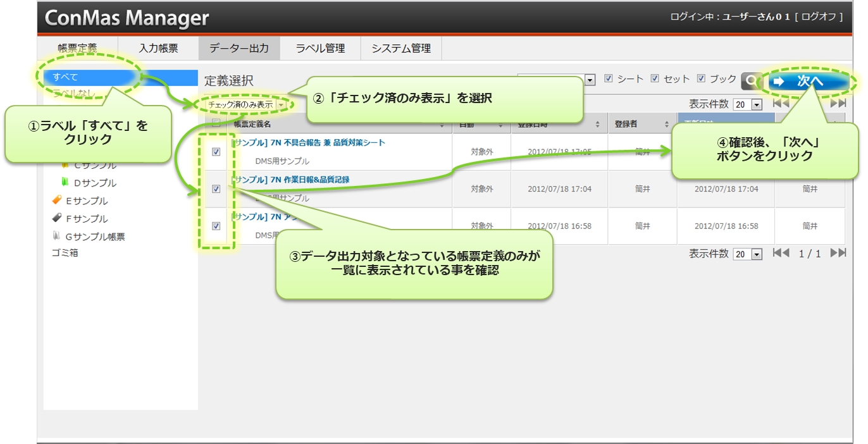
Task: Uncheck the 7N 作業日報&品質記録 row checkbox
Action: (216, 188)
